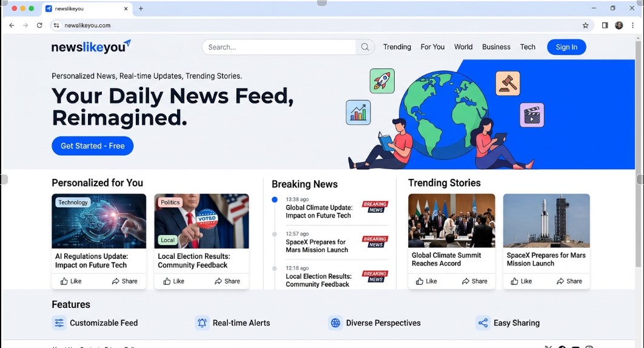Share the Local Election Results card
Viewport: 644px width, 348px height.
pyautogui.click(x=227, y=281)
